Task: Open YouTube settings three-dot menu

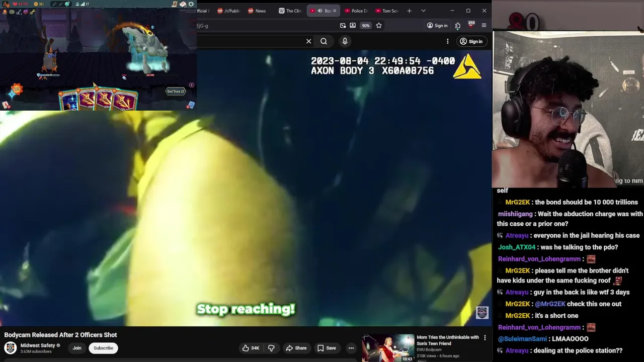Action: pyautogui.click(x=447, y=41)
